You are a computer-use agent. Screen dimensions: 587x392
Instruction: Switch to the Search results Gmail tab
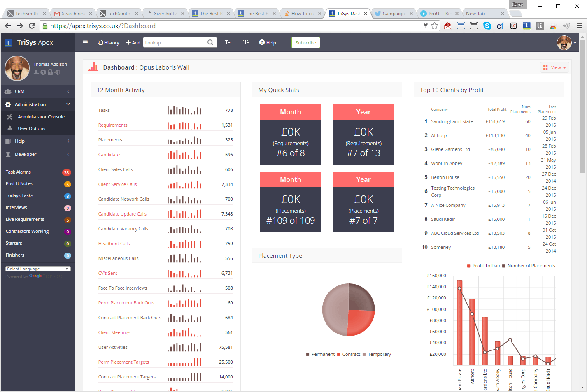(72, 13)
